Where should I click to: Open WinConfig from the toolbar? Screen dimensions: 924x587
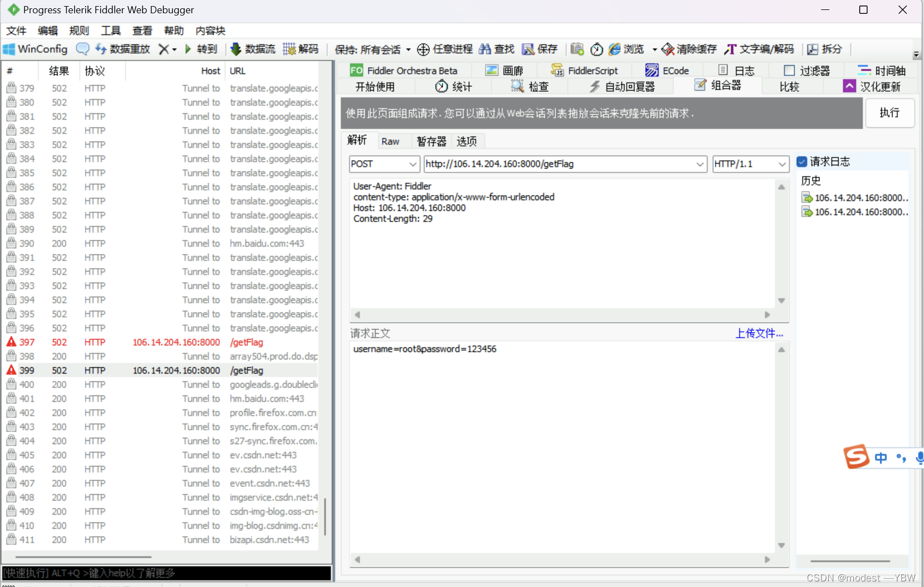tap(35, 49)
